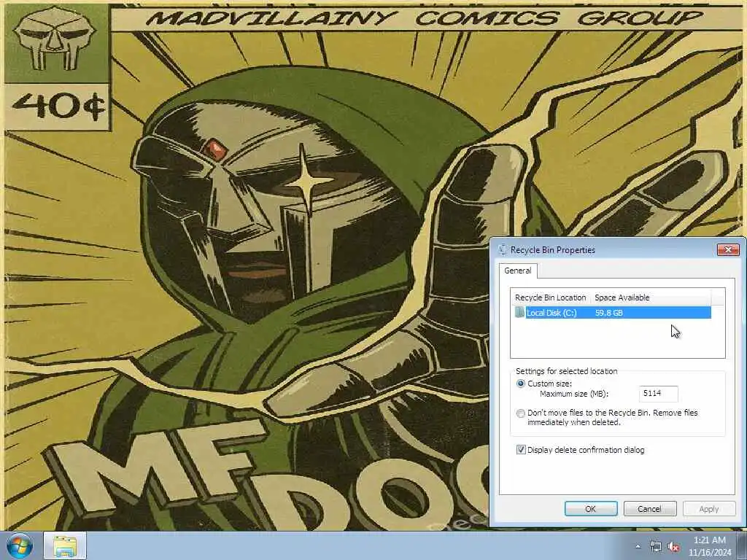Select the Custom size radio button
Image resolution: width=747 pixels, height=560 pixels.
pos(521,384)
